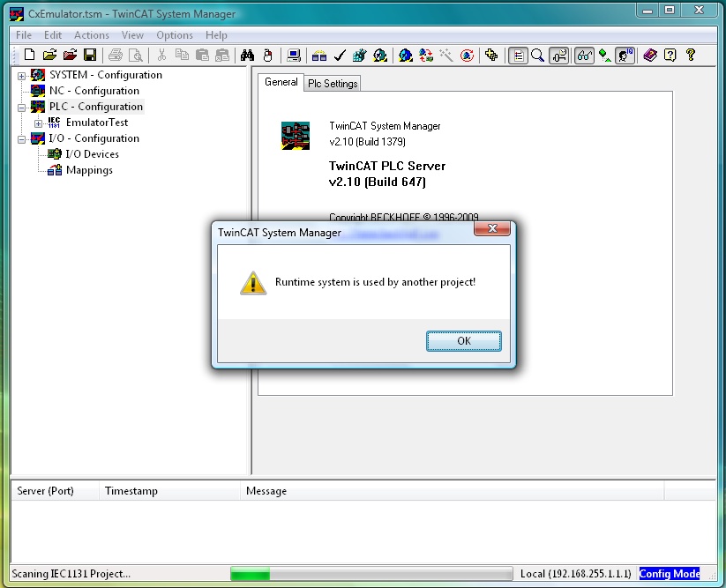Image resolution: width=726 pixels, height=588 pixels.
Task: Click the Set/Reset TwinCAT to Run Mode icon
Action: [x=380, y=56]
